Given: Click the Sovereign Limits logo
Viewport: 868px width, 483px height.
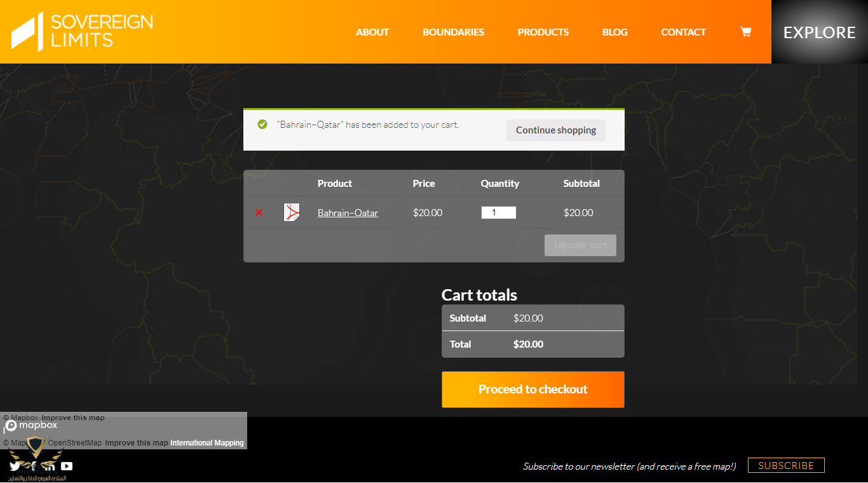Looking at the screenshot, I should [82, 31].
